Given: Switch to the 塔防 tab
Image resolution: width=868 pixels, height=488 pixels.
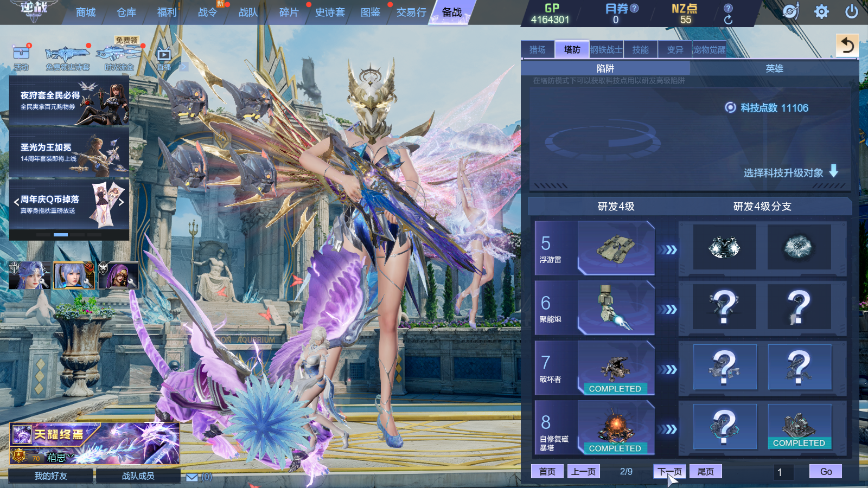Looking at the screenshot, I should [x=572, y=50].
